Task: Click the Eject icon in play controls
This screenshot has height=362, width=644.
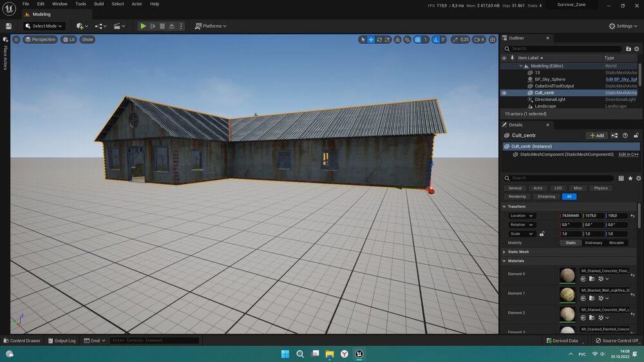Action: 171,26
